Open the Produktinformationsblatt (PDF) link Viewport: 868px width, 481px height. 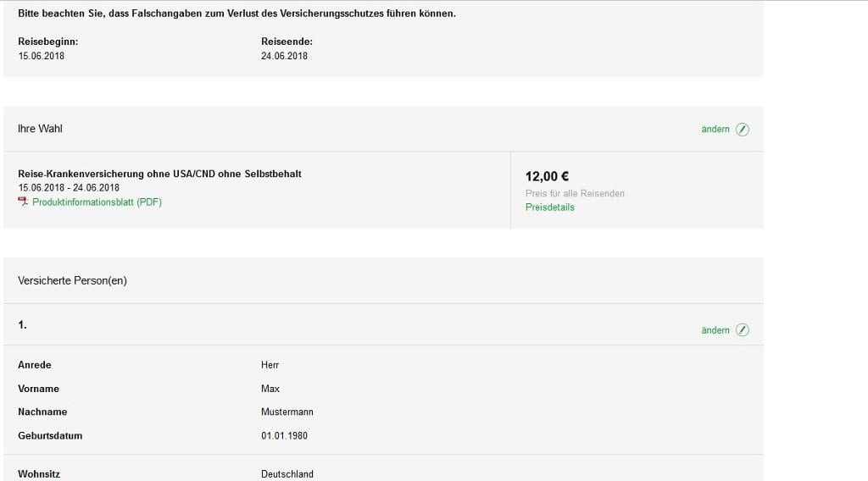(x=97, y=202)
